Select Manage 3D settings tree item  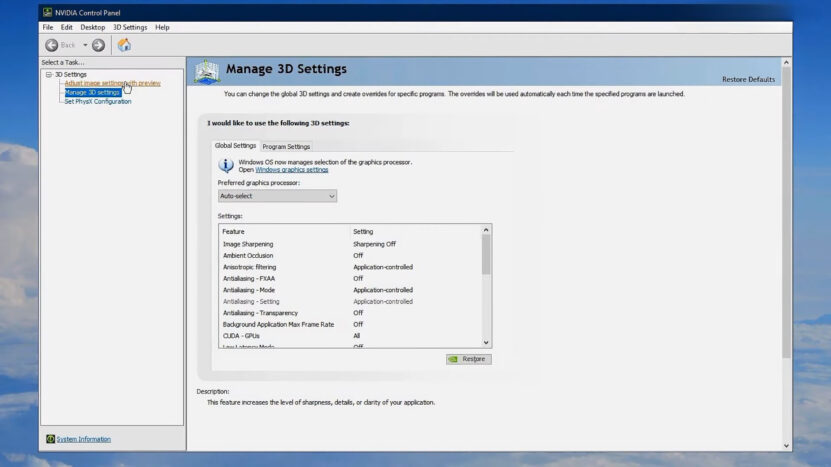92,92
